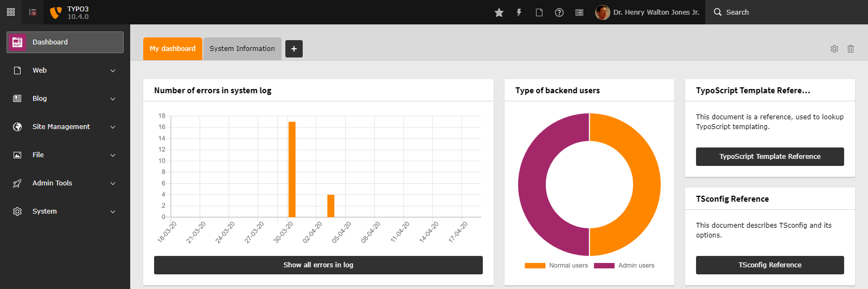Open the system information list icon
The image size is (868, 289).
579,12
